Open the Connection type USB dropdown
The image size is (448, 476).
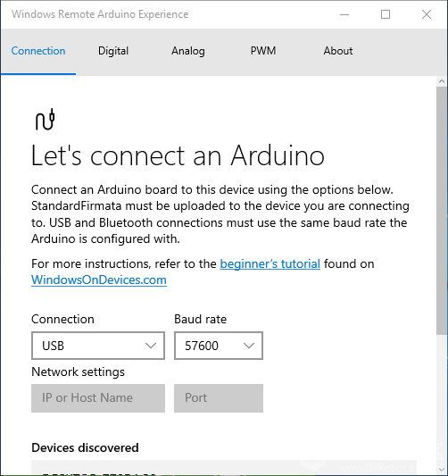coord(98,346)
